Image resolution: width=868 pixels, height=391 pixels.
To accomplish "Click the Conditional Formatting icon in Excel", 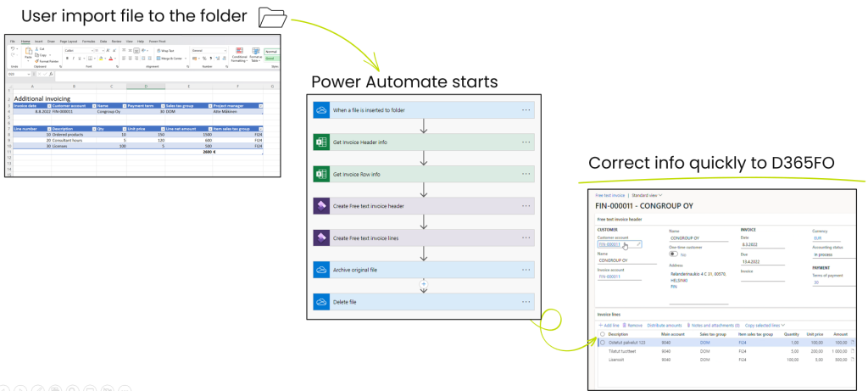I will click(238, 53).
